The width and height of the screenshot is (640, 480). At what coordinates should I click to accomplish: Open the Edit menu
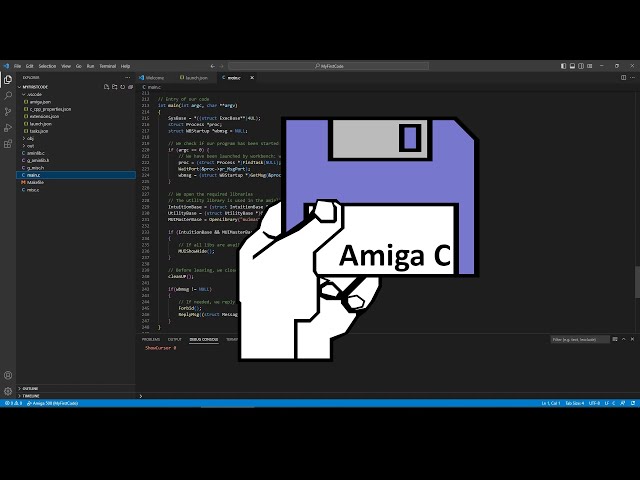(30, 66)
